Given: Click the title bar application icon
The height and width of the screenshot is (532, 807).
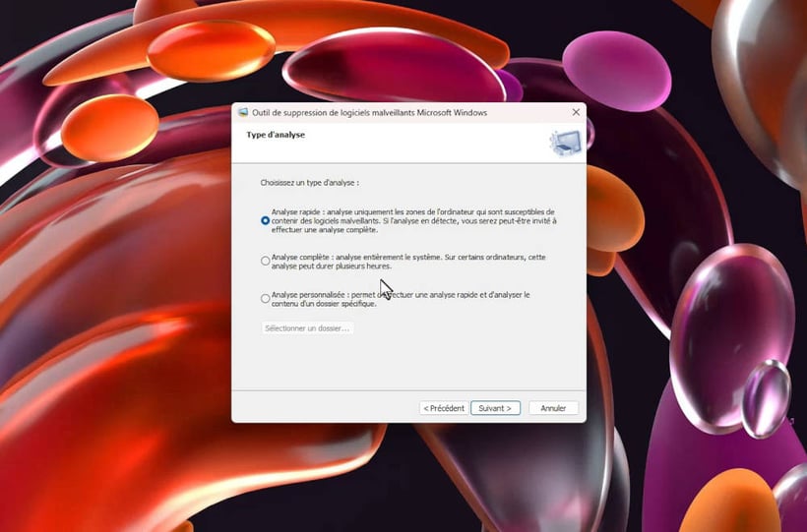Looking at the screenshot, I should point(243,112).
